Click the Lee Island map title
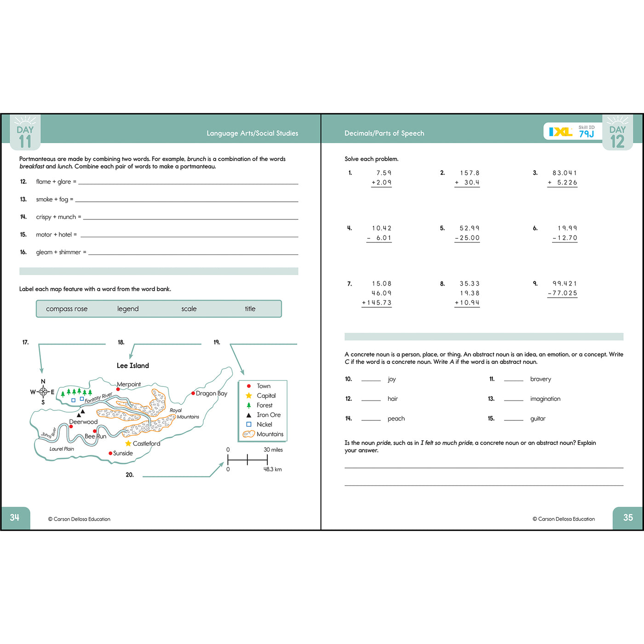Image resolution: width=644 pixels, height=644 pixels. point(133,366)
